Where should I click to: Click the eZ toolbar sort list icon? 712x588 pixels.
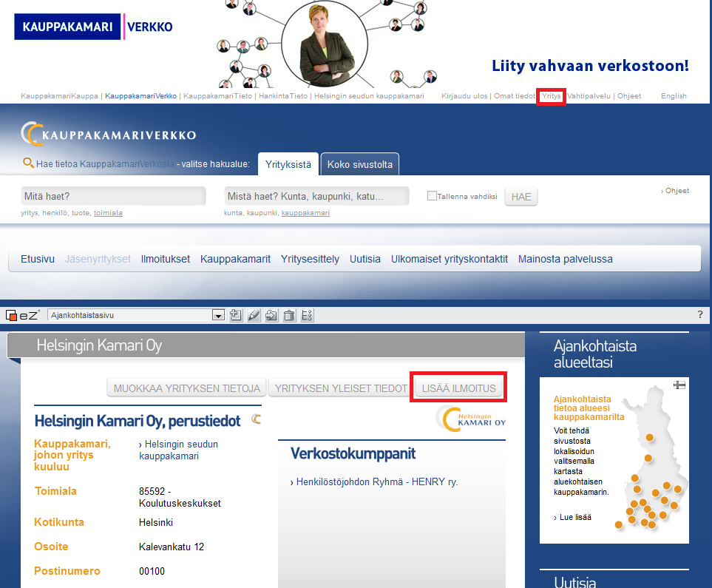pos(307,315)
